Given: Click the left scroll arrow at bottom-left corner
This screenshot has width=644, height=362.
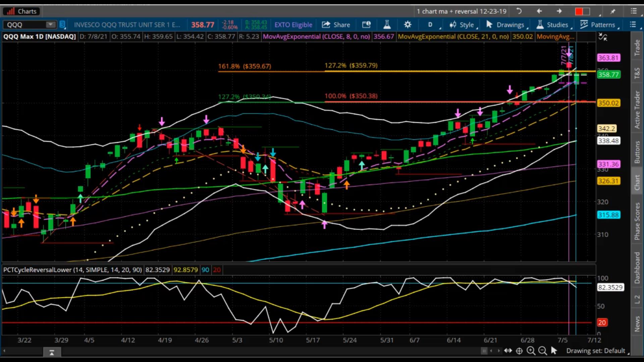Looking at the screenshot, I should pyautogui.click(x=4, y=351).
